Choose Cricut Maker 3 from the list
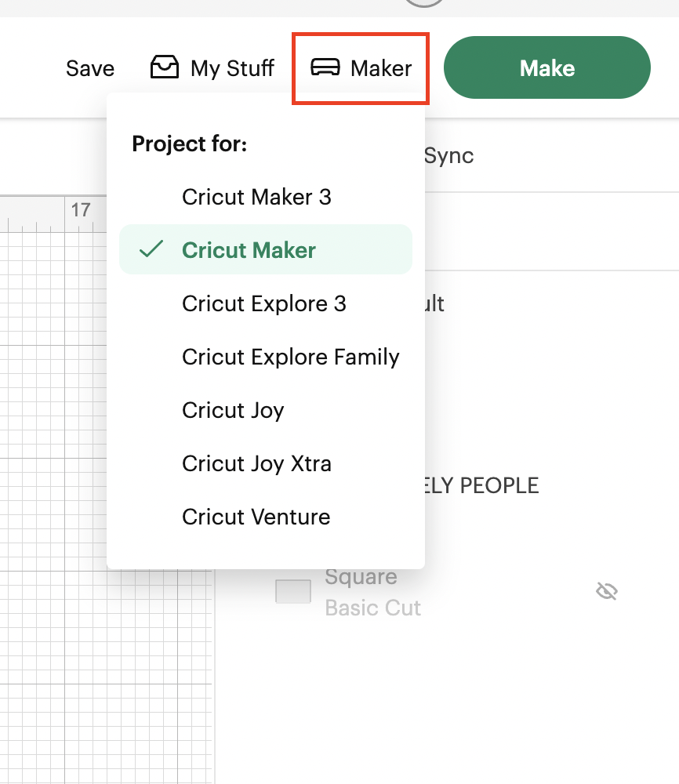 point(256,197)
